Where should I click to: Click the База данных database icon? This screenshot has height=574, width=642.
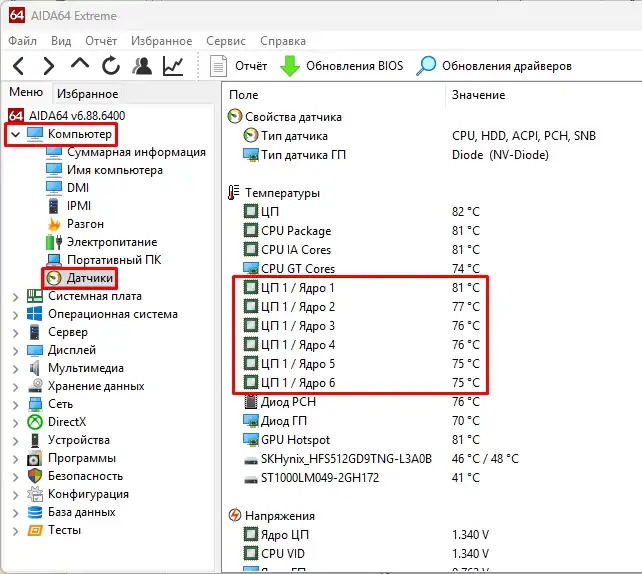point(35,512)
